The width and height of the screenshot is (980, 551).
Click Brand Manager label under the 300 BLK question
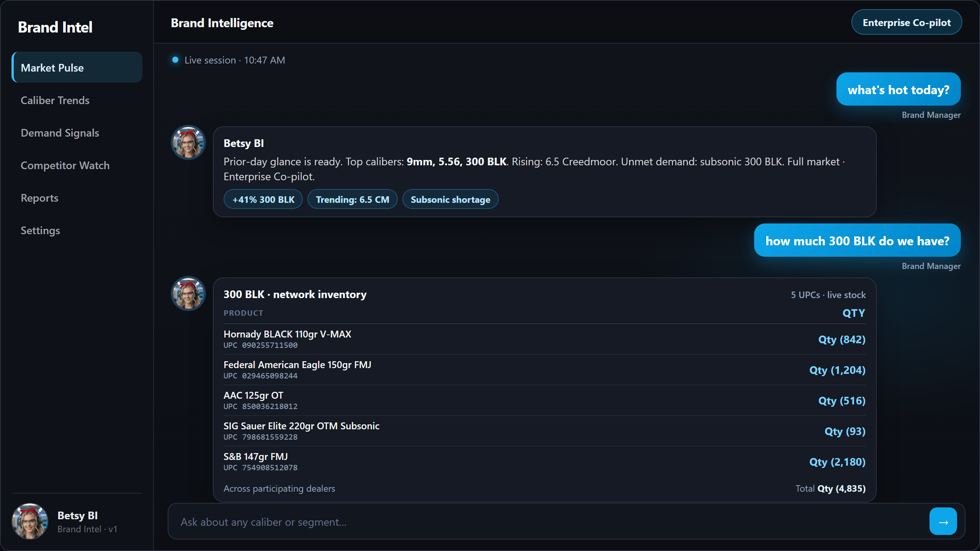[x=931, y=266]
